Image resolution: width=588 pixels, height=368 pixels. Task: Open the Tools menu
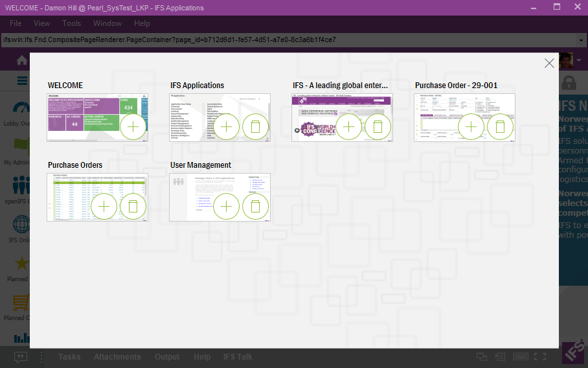point(72,23)
